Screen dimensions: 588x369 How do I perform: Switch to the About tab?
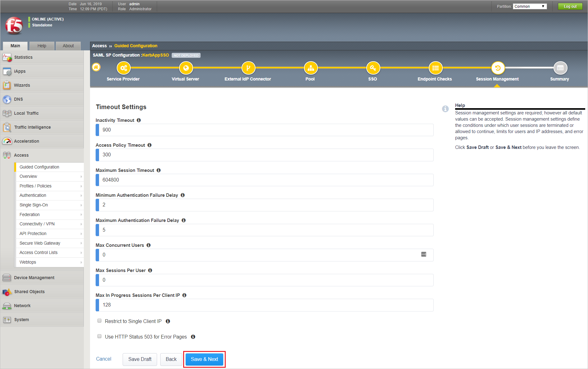tap(68, 46)
